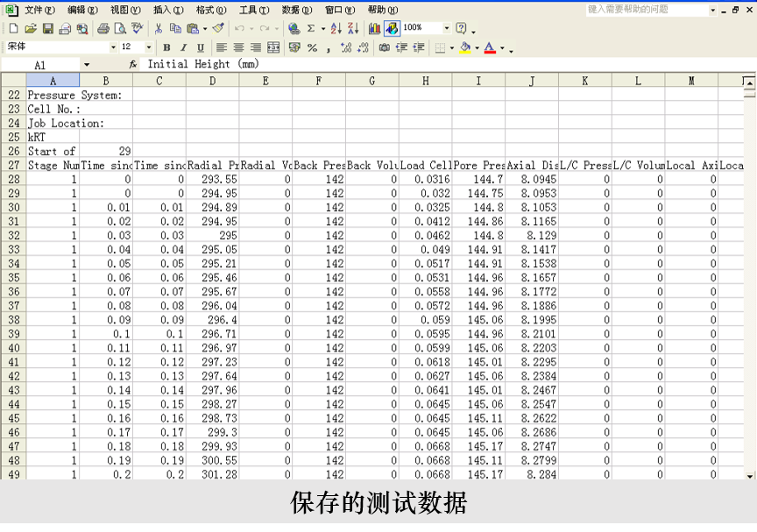The height and width of the screenshot is (532, 757).
Task: Click the AutoSum icon
Action: [312, 28]
